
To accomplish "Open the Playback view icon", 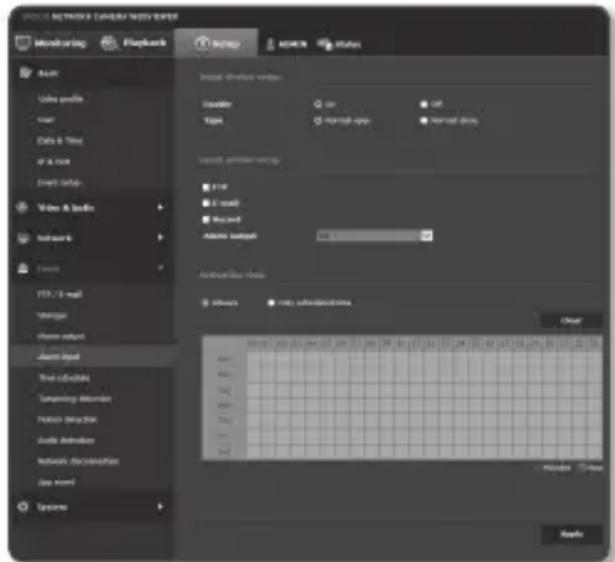I will point(109,43).
